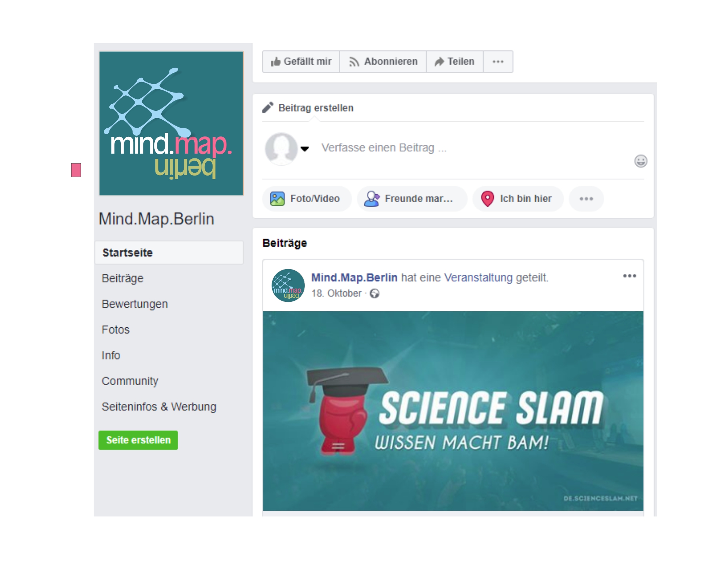
Task: Click the pink color square left of logo
Action: [76, 170]
